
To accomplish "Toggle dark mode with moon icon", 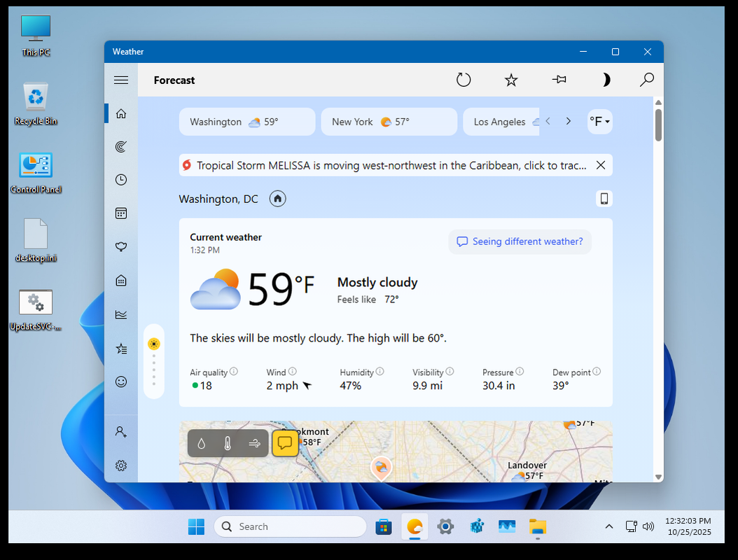I will 606,80.
